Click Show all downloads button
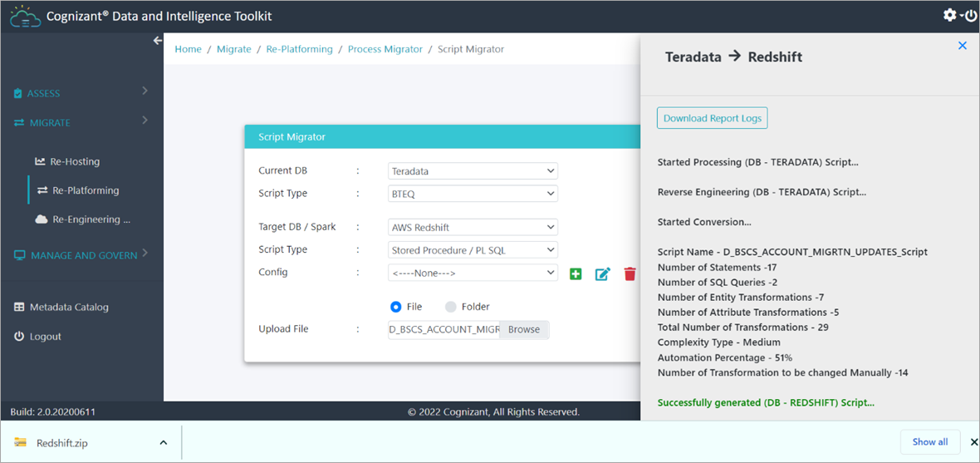Image resolution: width=980 pixels, height=463 pixels. [x=930, y=441]
